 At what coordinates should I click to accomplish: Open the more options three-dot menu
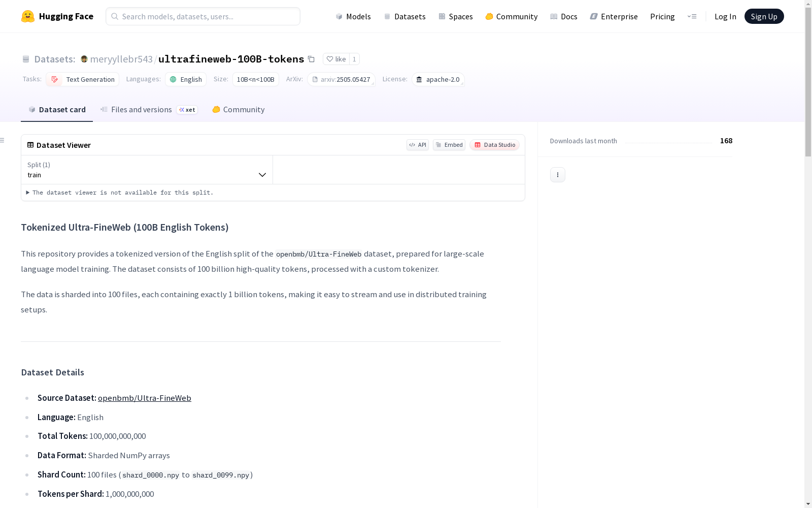point(558,175)
